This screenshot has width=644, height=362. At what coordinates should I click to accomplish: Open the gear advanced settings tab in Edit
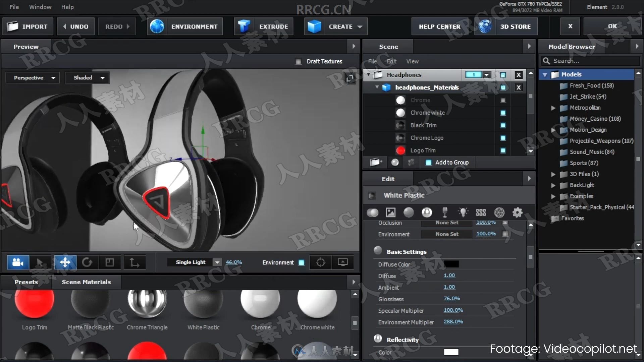[x=518, y=212]
